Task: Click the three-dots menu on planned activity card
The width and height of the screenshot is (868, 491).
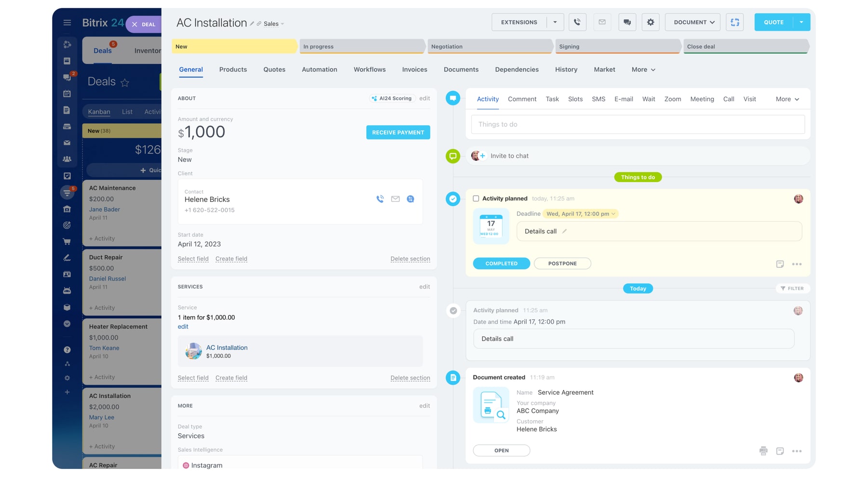Action: 797,264
